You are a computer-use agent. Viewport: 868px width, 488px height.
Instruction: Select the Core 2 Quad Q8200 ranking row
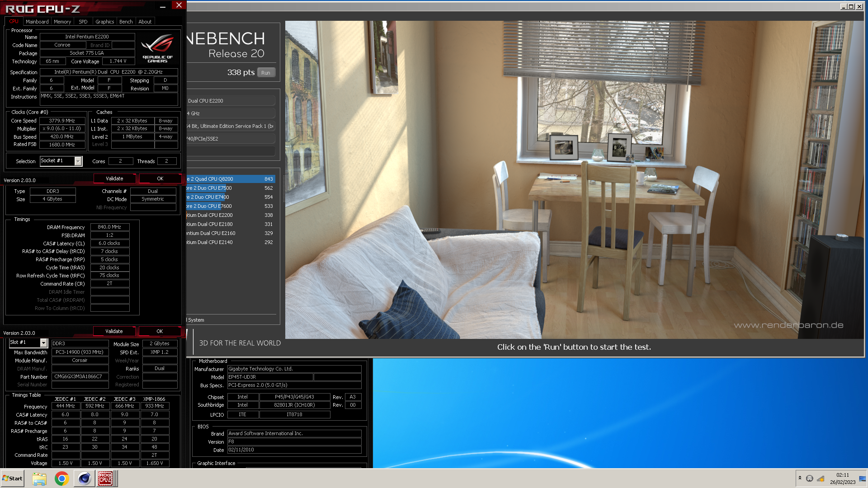click(231, 179)
